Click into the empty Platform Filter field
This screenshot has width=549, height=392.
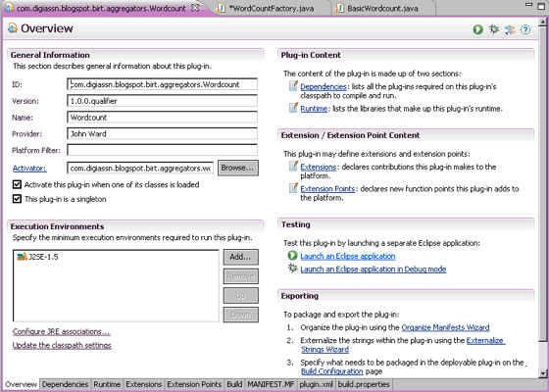162,150
